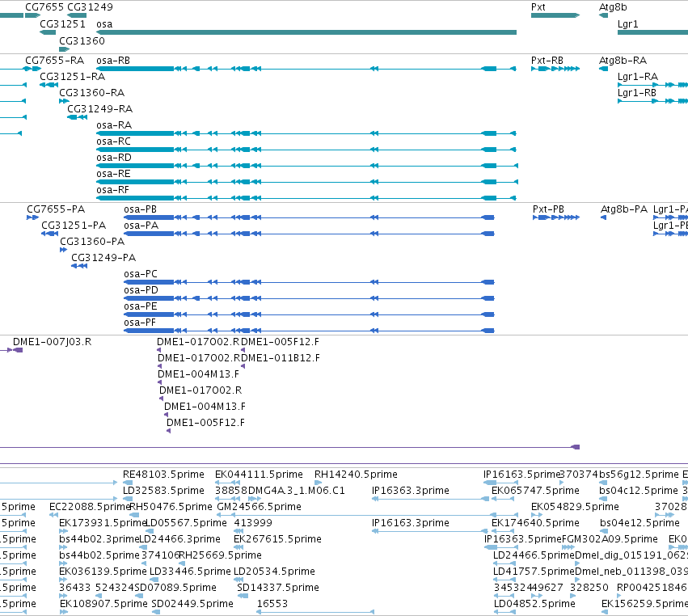
Task: Click protein label osa-PE
Action: coord(141,306)
